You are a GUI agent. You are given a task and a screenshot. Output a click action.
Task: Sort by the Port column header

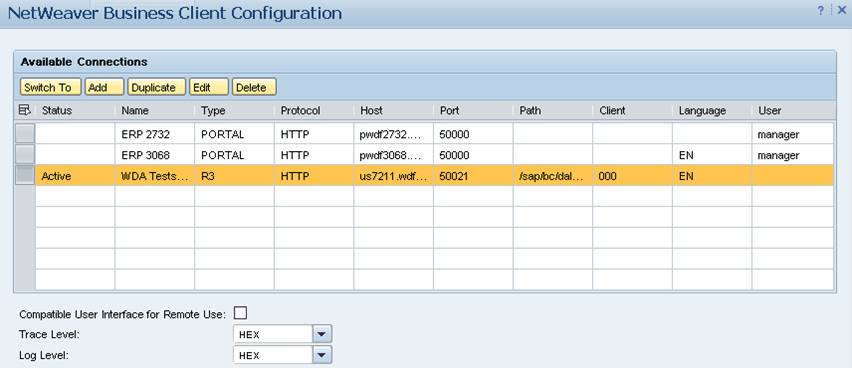click(x=473, y=111)
